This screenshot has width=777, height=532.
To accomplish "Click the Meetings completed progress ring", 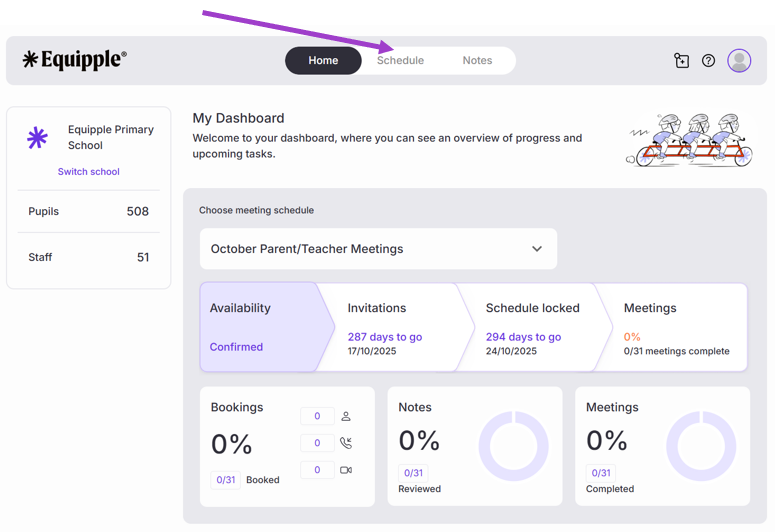I will click(x=701, y=446).
